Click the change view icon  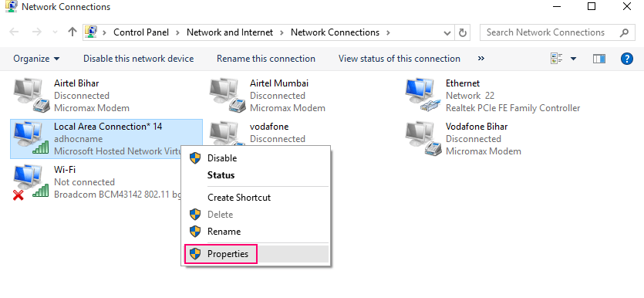coord(557,59)
